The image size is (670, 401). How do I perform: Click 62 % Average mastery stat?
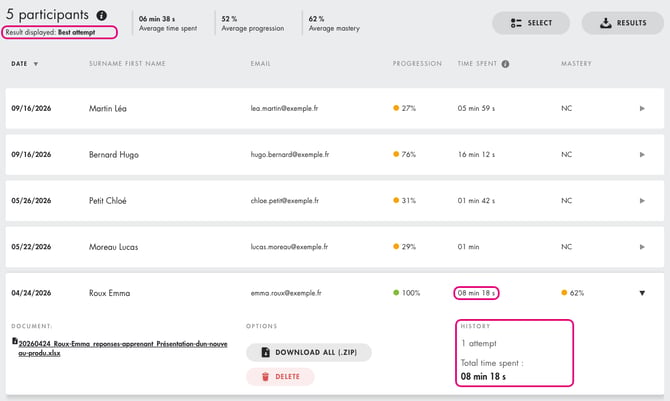click(x=334, y=24)
